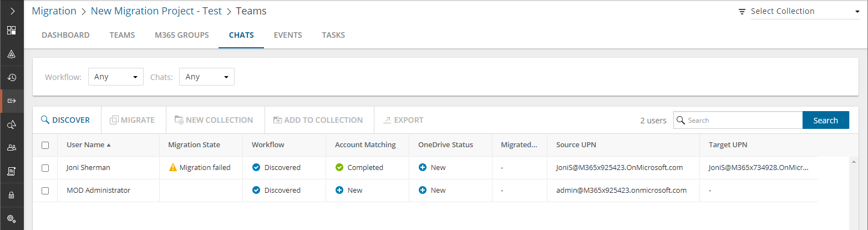Expand the left sidebar with the chevron
868x230 pixels.
[x=12, y=11]
